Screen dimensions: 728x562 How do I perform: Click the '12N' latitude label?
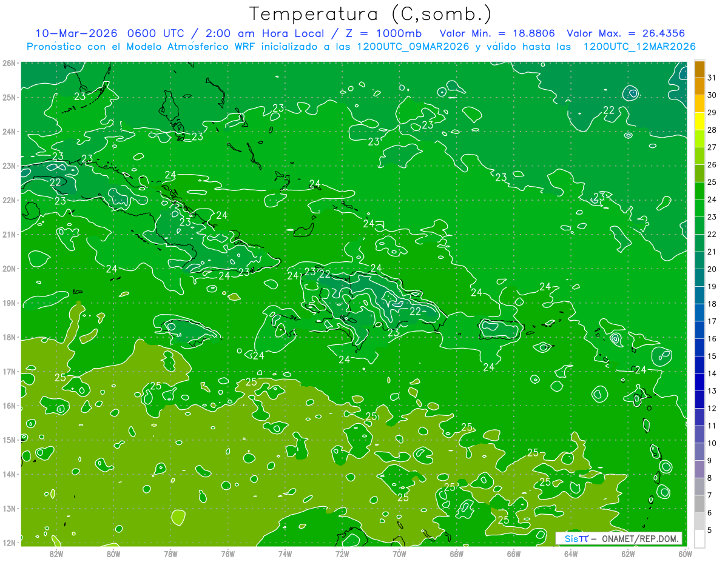click(x=9, y=543)
